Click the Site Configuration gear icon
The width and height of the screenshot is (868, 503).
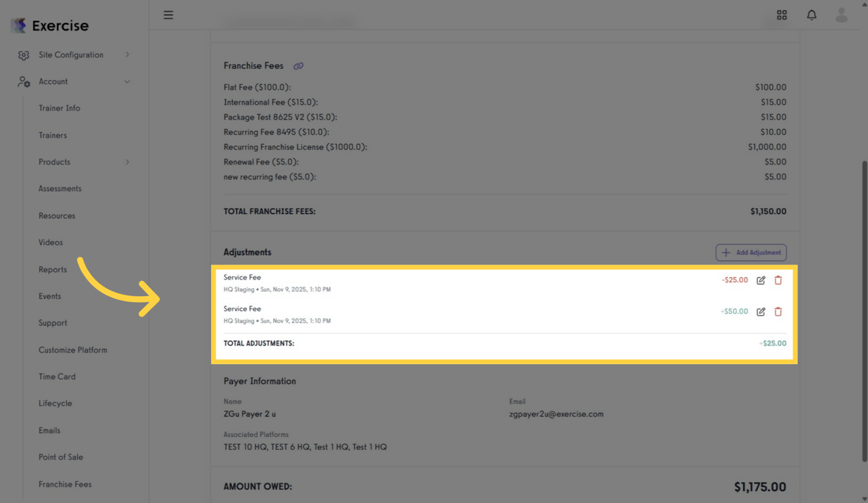[x=24, y=55]
